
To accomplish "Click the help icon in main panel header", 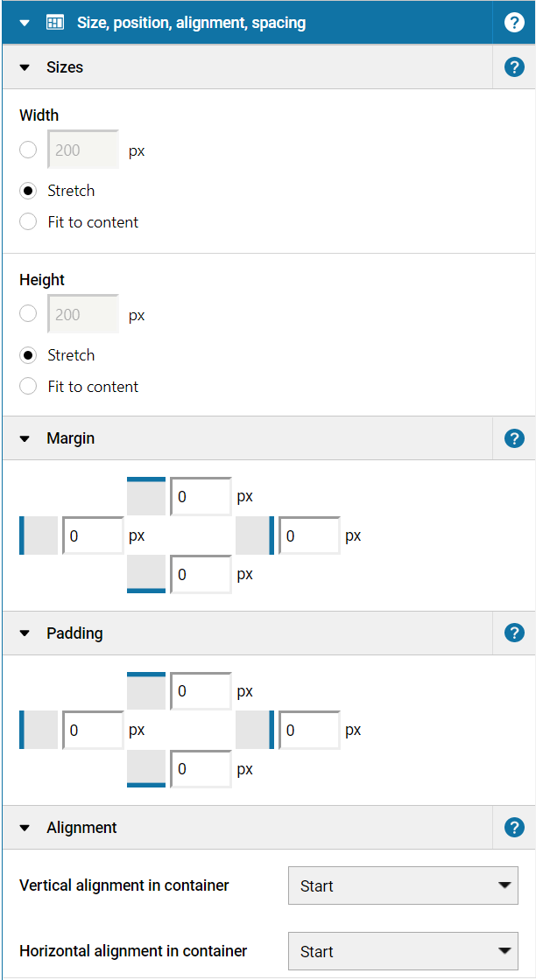I will click(x=514, y=23).
